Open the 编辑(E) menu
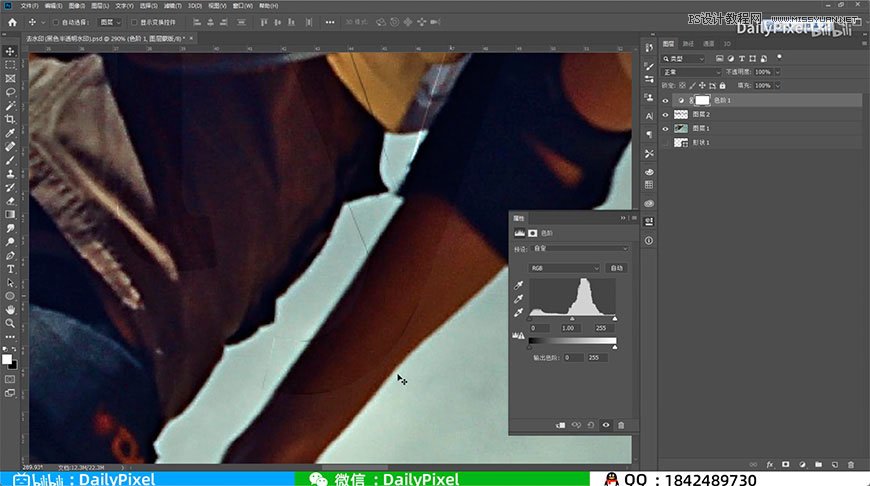Screen dimensions: 870x486 click(53, 6)
